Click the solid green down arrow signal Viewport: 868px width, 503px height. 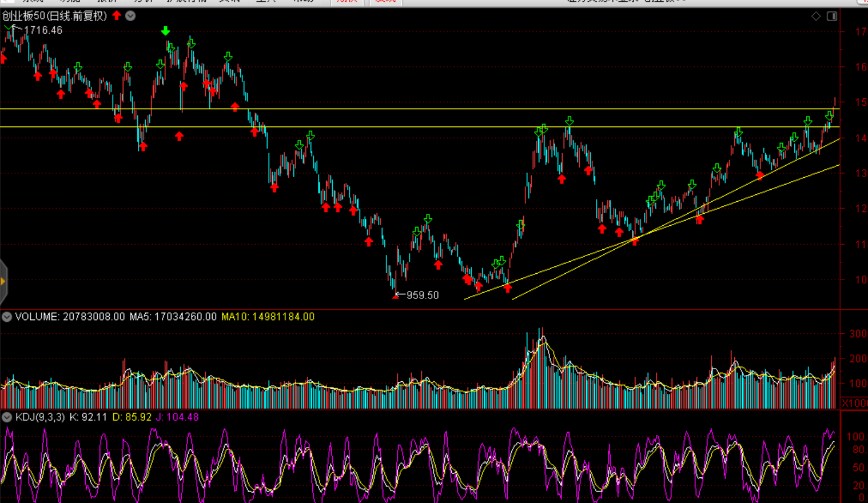(165, 31)
